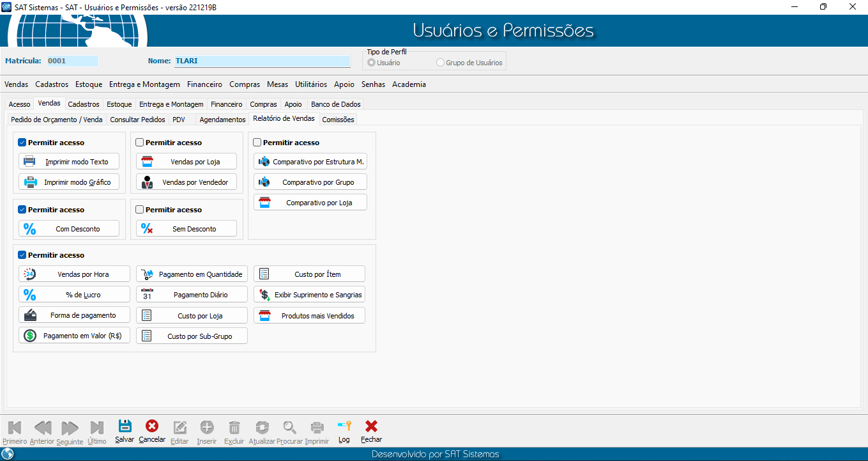Screen dimensions: 868x461
Task: Enable Permitir acesso above Comparativo por Estrutura
Action: point(257,143)
